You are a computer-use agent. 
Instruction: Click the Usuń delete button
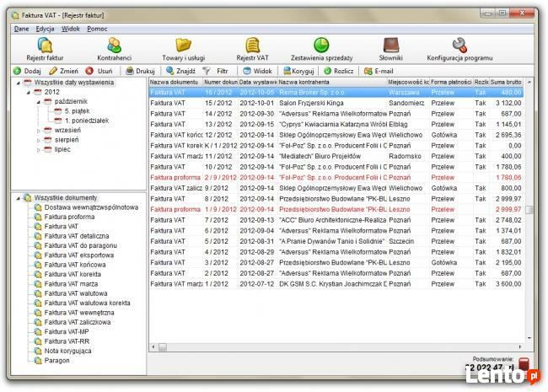[99, 72]
